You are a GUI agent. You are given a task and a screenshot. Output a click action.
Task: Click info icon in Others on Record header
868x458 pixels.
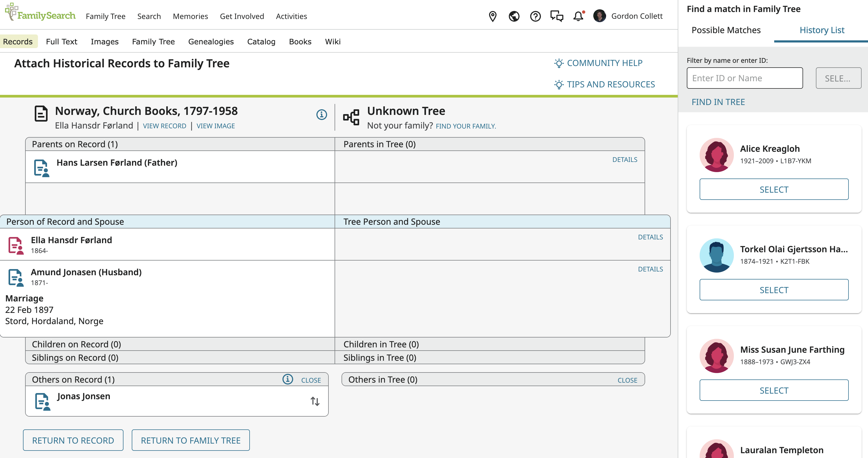tap(288, 379)
